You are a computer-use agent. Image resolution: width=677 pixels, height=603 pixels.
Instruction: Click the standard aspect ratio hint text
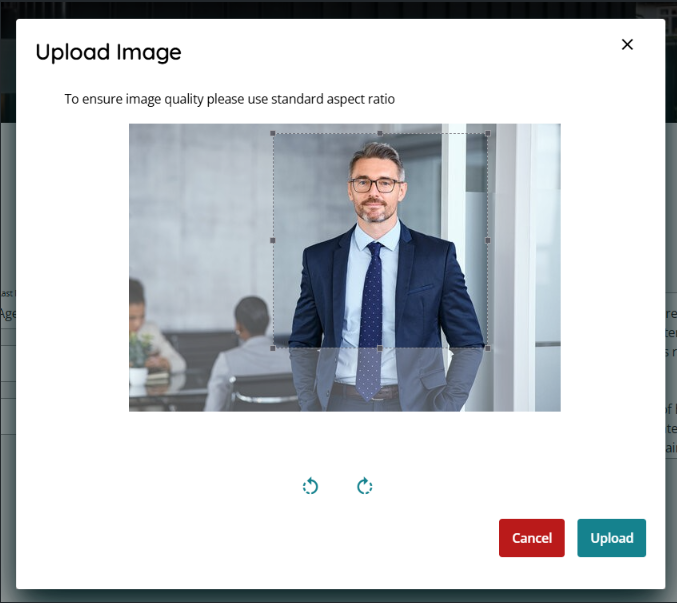(x=230, y=99)
